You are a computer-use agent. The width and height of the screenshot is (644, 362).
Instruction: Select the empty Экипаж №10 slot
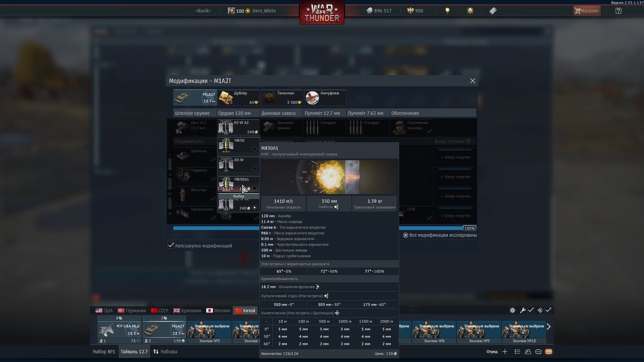[524, 332]
